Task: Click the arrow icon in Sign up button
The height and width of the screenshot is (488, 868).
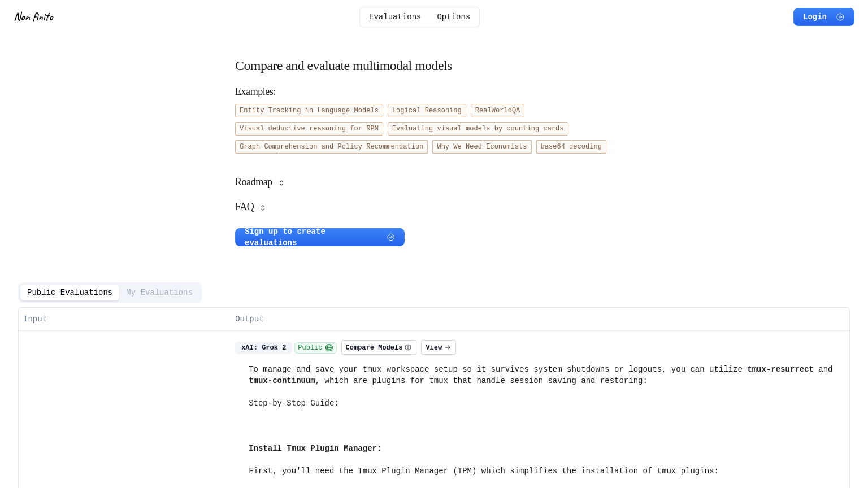Action: coord(390,237)
